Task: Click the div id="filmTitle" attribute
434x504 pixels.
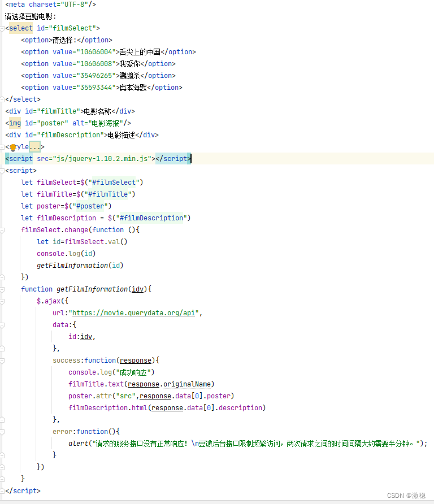Action: [53, 111]
